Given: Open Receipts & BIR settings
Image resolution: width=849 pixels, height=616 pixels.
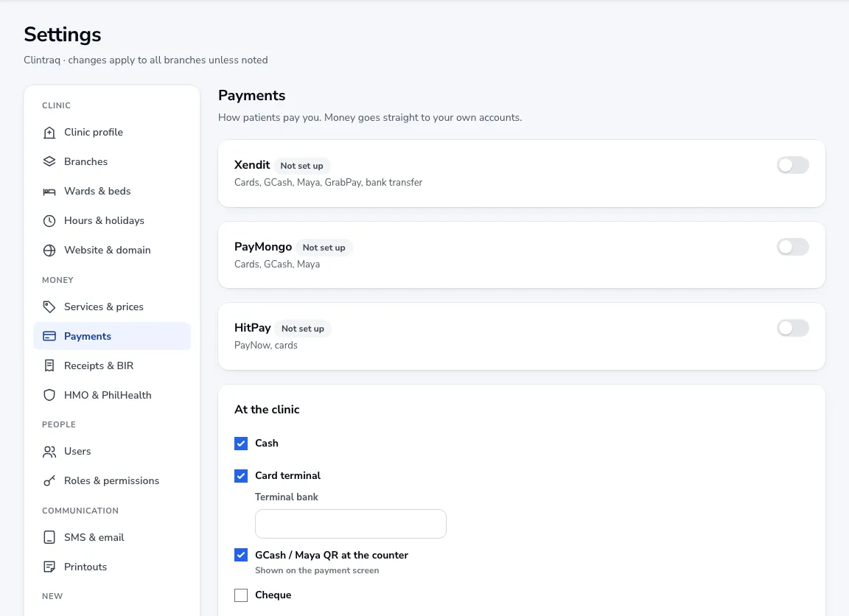Looking at the screenshot, I should (x=112, y=366).
